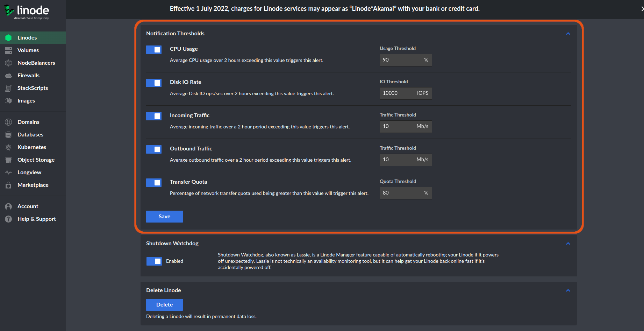Image resolution: width=644 pixels, height=331 pixels.
Task: Click the Longview pulse icon
Action: click(8, 172)
